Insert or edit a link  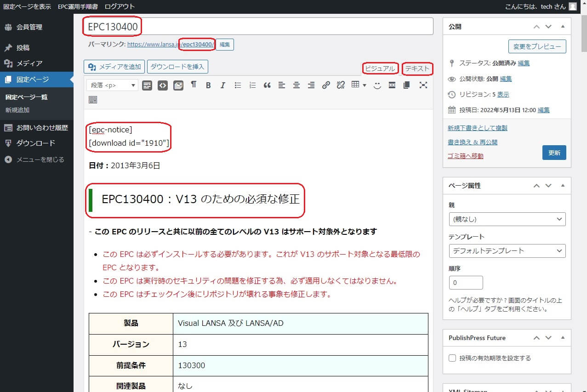click(326, 85)
